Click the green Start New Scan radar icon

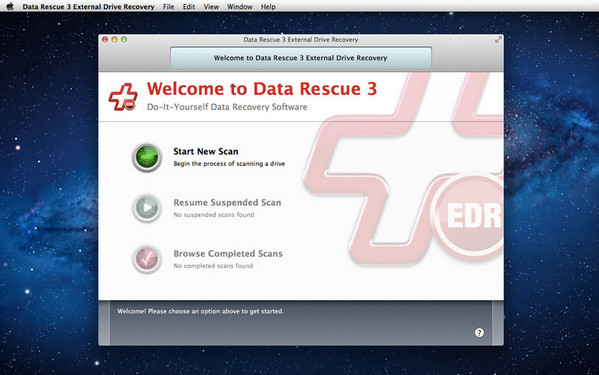point(147,157)
